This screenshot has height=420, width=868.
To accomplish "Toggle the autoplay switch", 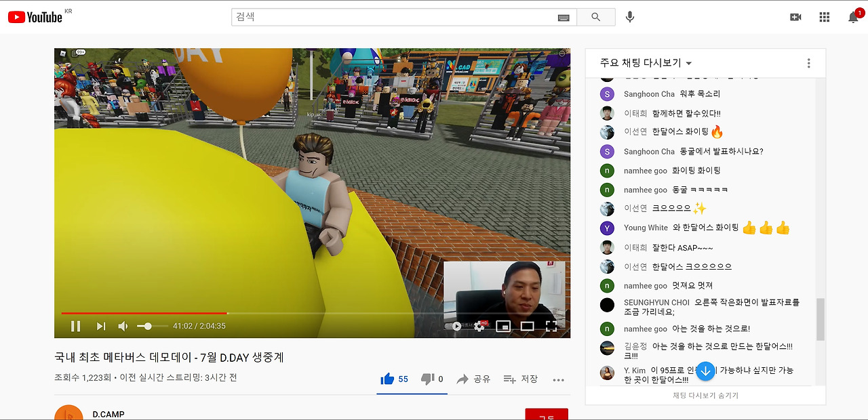I will pos(453,326).
